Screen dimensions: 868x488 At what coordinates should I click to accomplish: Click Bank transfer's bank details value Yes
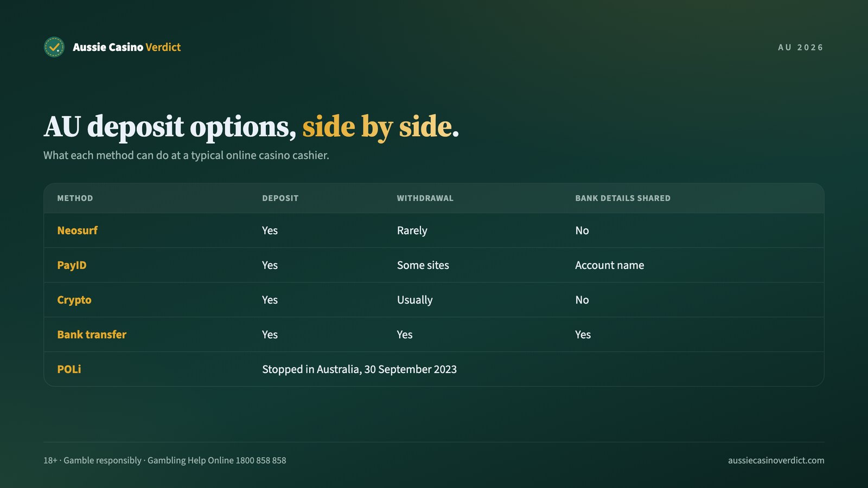click(583, 335)
